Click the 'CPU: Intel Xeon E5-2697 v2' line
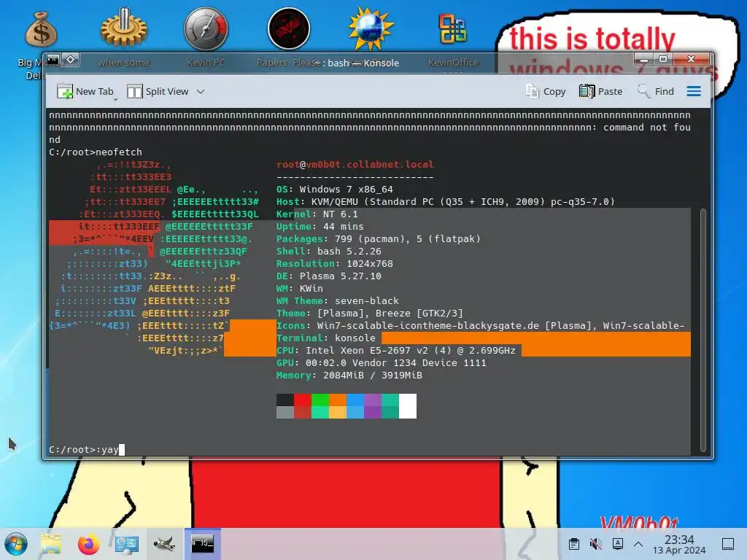 click(396, 350)
